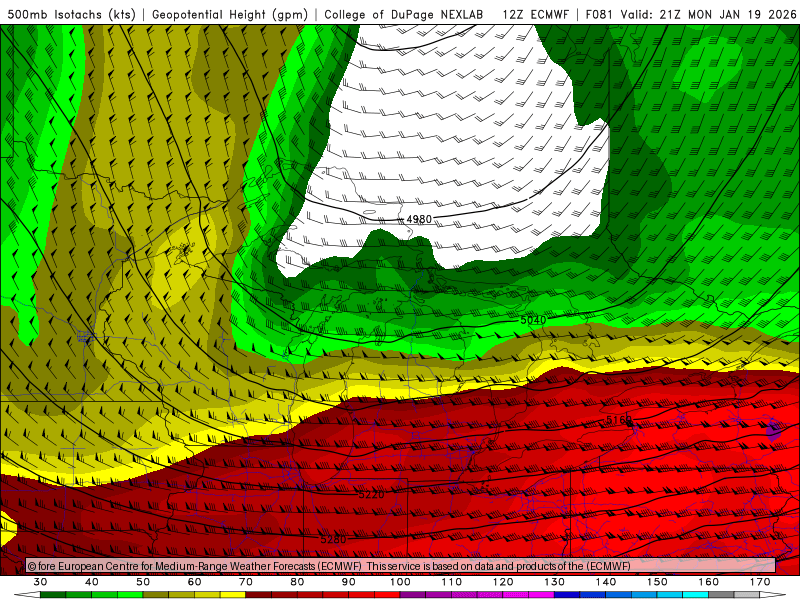This screenshot has width=800, height=600.
Task: Click the 100 knot legend number
Action: tap(400, 582)
